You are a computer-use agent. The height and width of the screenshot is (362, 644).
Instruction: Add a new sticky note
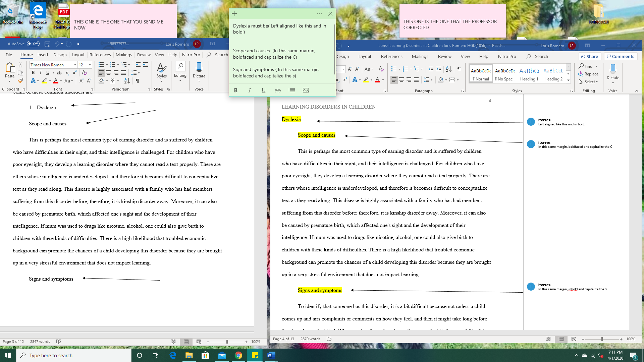234,14
